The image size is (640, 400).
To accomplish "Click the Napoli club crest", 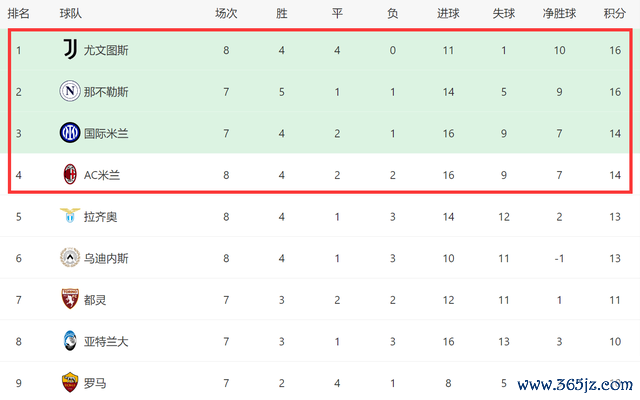I will pos(70,91).
